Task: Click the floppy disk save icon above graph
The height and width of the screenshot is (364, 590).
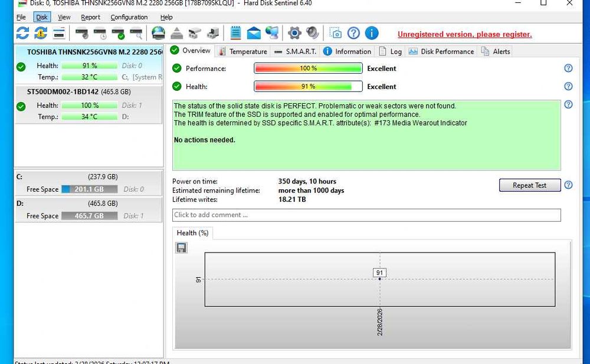Action: [x=181, y=248]
